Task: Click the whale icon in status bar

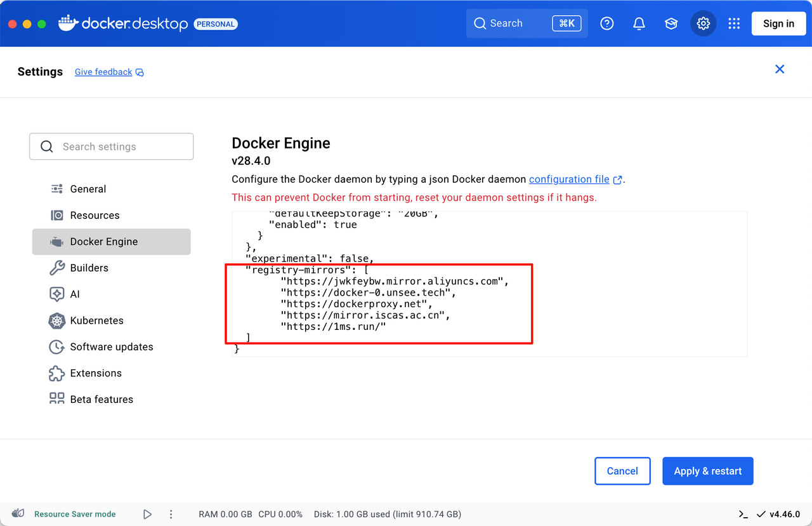Action: [18, 513]
